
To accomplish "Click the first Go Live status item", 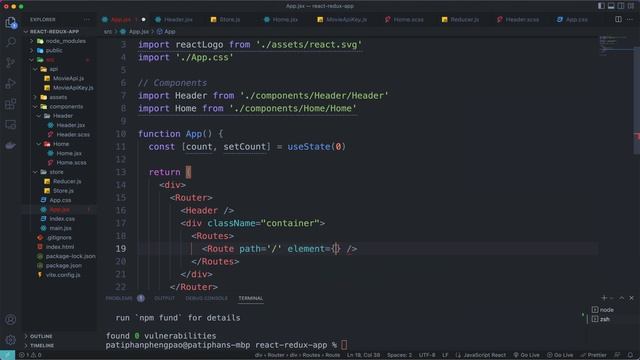I will point(527,355).
